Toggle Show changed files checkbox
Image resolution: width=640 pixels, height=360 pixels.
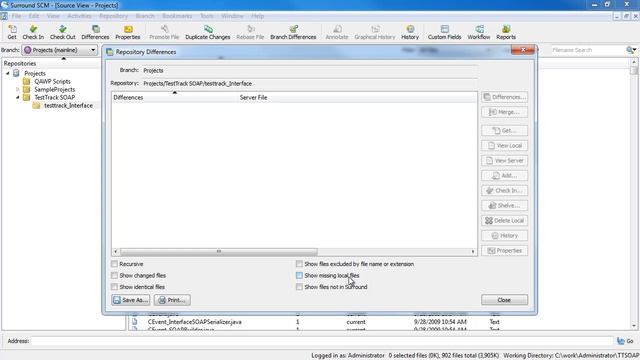[x=114, y=276]
